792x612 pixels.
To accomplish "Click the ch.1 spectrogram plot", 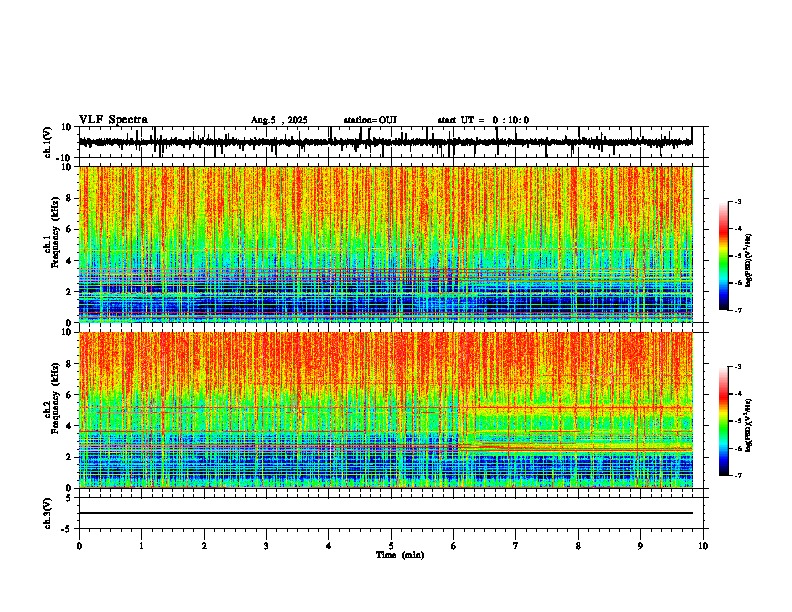I will pos(385,244).
